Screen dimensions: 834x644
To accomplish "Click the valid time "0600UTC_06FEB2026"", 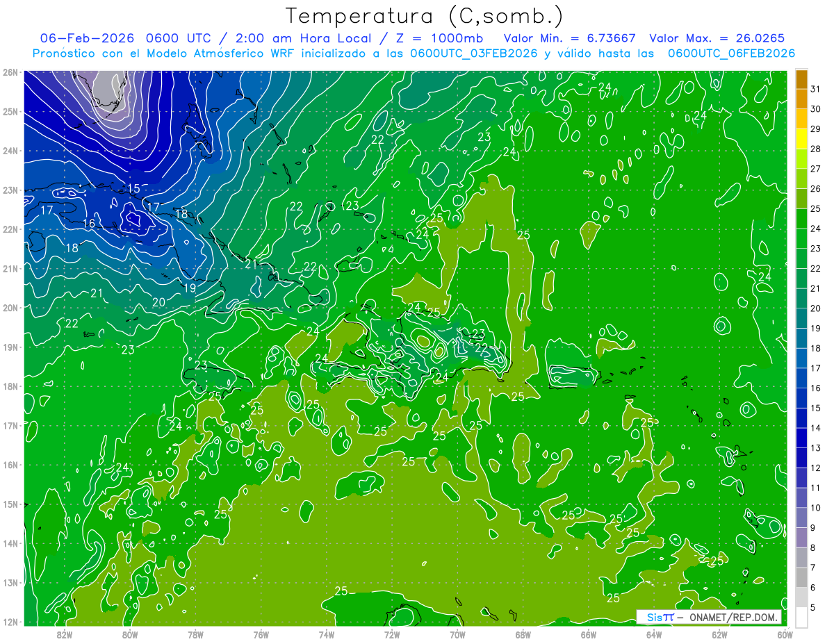I will (x=731, y=53).
